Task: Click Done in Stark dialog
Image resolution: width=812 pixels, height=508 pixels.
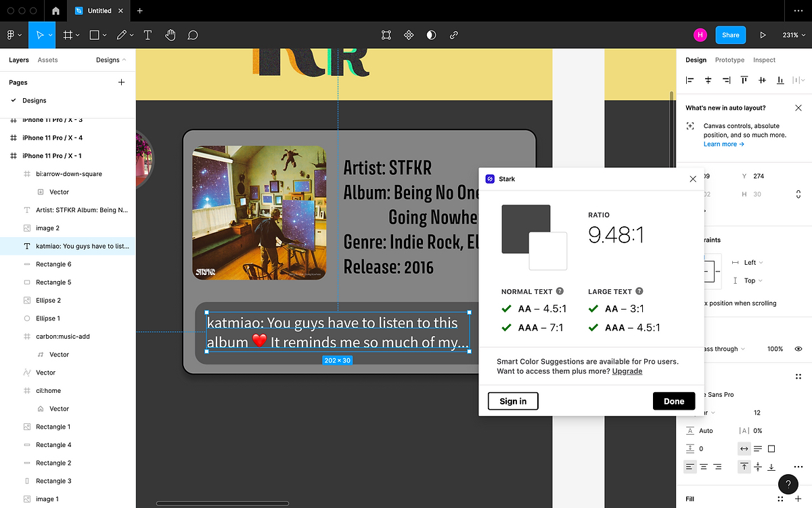Action: (x=674, y=401)
